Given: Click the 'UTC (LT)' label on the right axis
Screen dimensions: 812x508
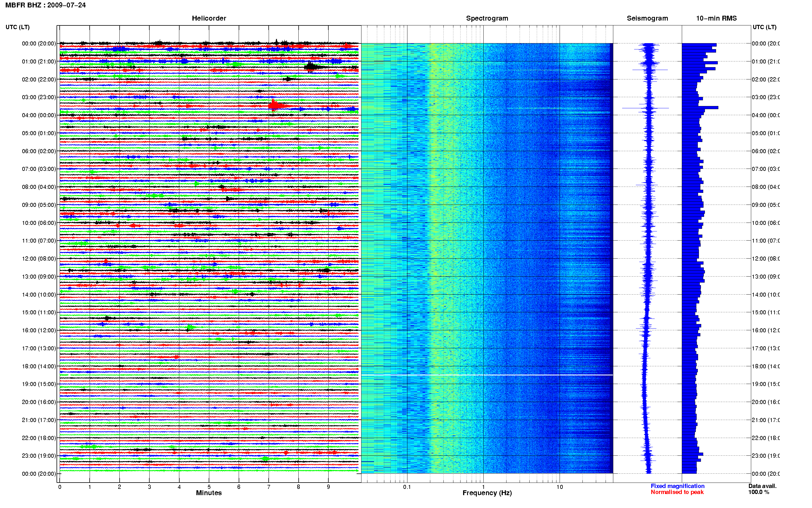Looking at the screenshot, I should (x=764, y=27).
